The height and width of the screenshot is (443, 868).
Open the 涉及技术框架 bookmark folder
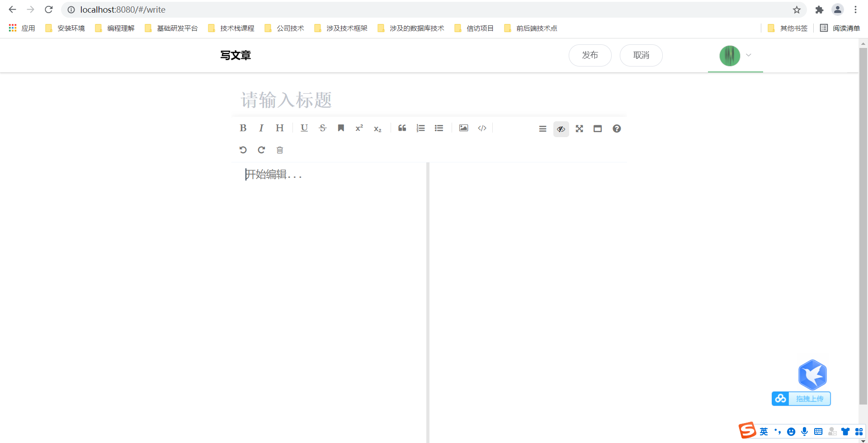[341, 28]
